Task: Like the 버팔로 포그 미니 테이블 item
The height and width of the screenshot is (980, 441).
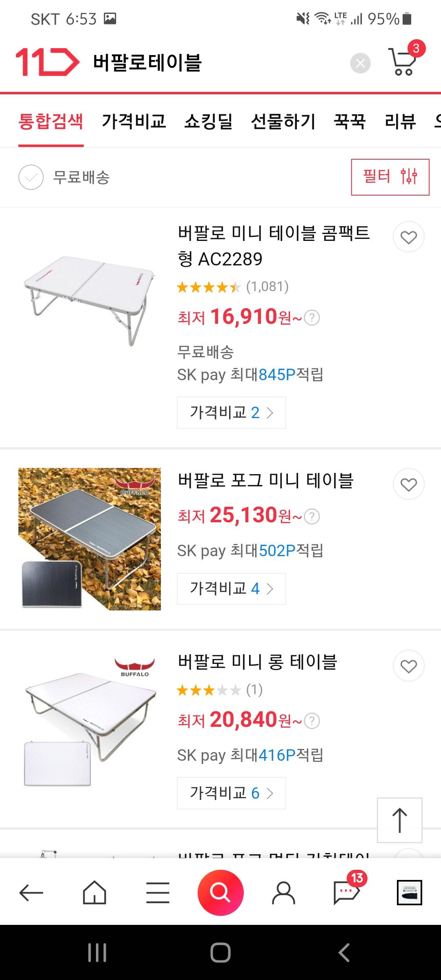Action: click(408, 484)
